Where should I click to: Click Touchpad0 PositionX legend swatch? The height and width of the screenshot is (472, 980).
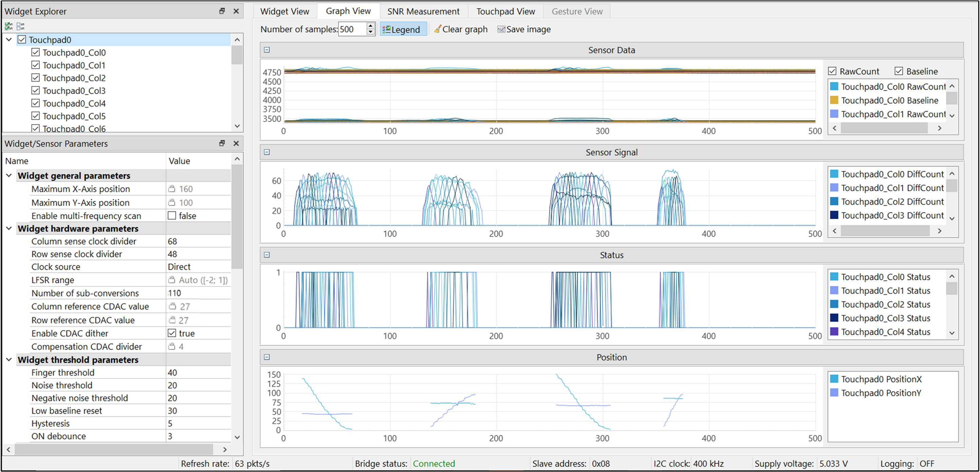(834, 379)
